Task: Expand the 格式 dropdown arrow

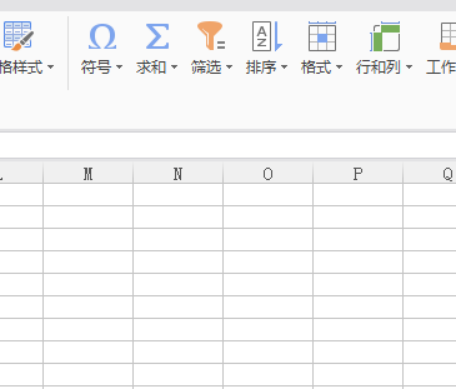Action: [339, 67]
